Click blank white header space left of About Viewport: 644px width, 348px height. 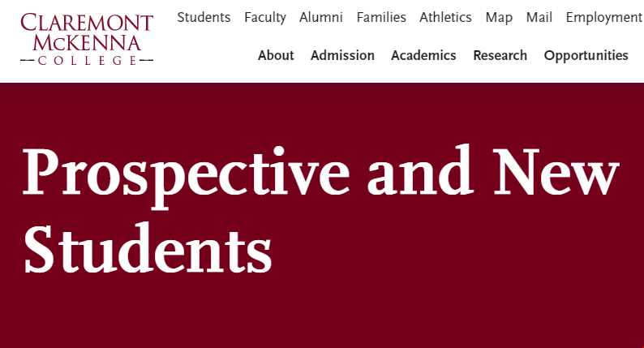(x=205, y=55)
